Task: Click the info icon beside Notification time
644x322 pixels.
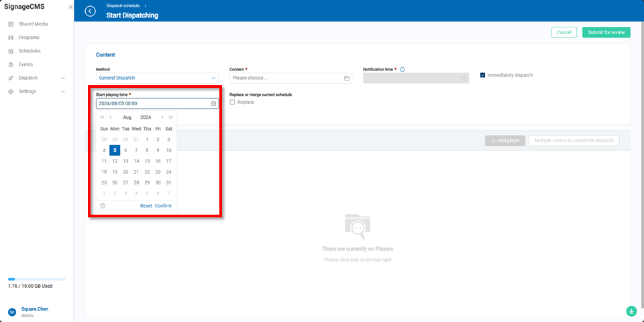Action: (402, 69)
